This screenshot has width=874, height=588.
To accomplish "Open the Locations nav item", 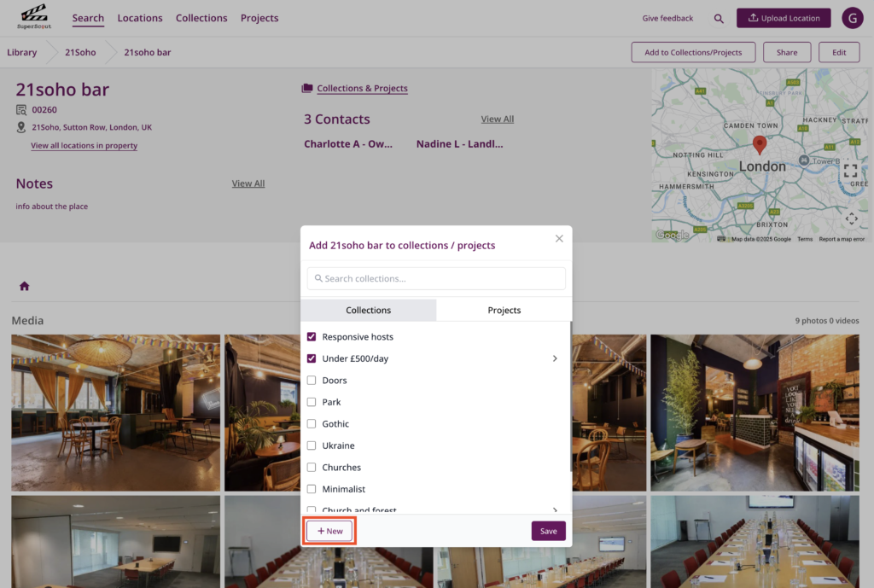I will [x=140, y=18].
